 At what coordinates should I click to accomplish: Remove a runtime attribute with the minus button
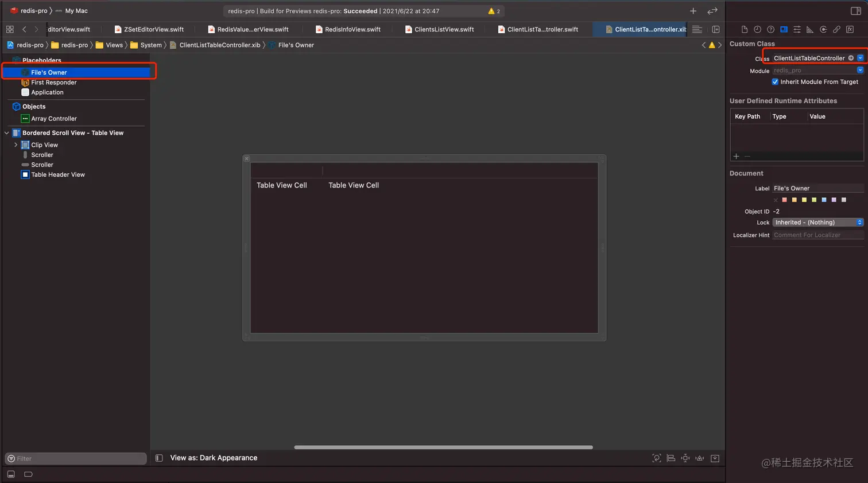(747, 156)
